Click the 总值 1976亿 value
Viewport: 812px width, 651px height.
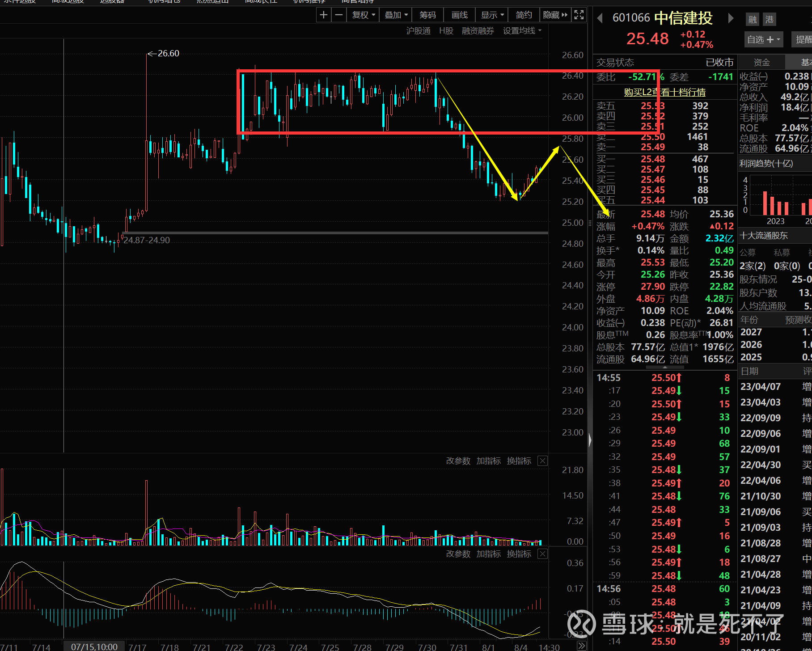(x=718, y=347)
